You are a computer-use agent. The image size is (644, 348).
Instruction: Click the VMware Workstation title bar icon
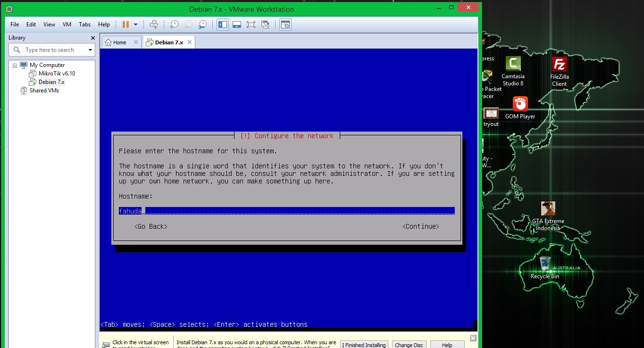[9, 9]
